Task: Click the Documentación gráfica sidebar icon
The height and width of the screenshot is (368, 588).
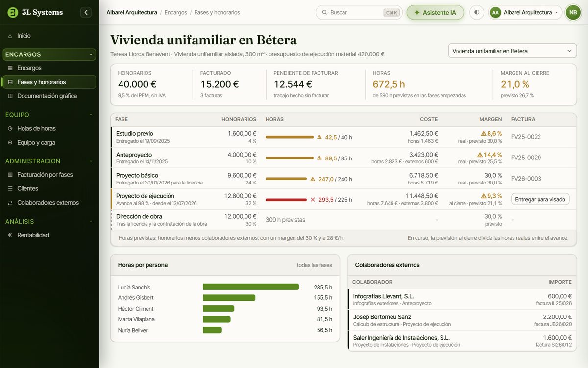Action: pos(10,96)
